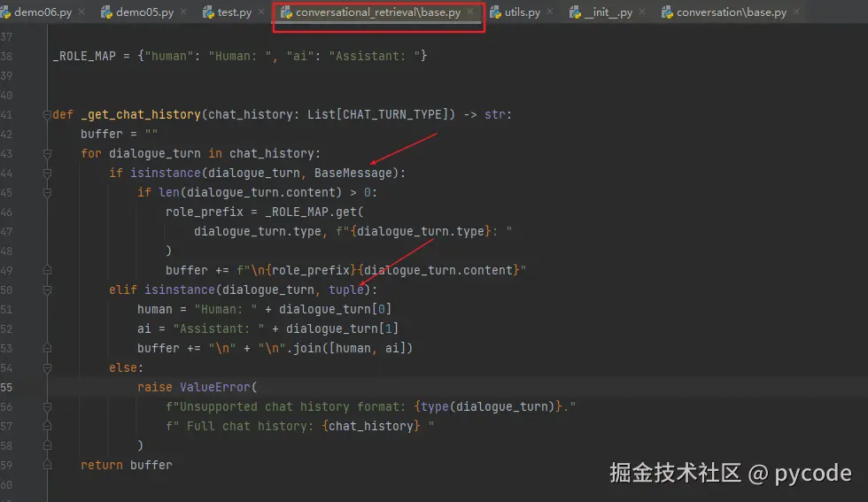Click fold-end marker on the 'return buffer' line
This screenshot has width=868, height=502.
point(47,465)
